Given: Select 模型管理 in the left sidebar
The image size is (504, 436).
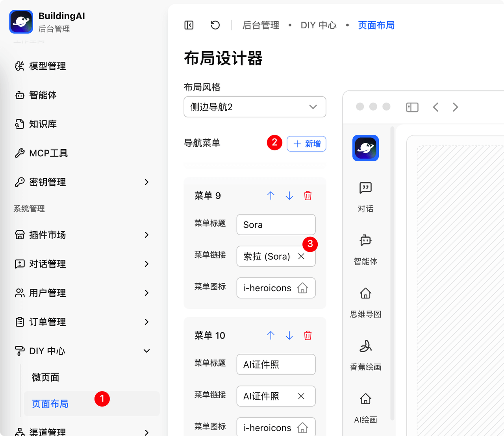Looking at the screenshot, I should [47, 66].
